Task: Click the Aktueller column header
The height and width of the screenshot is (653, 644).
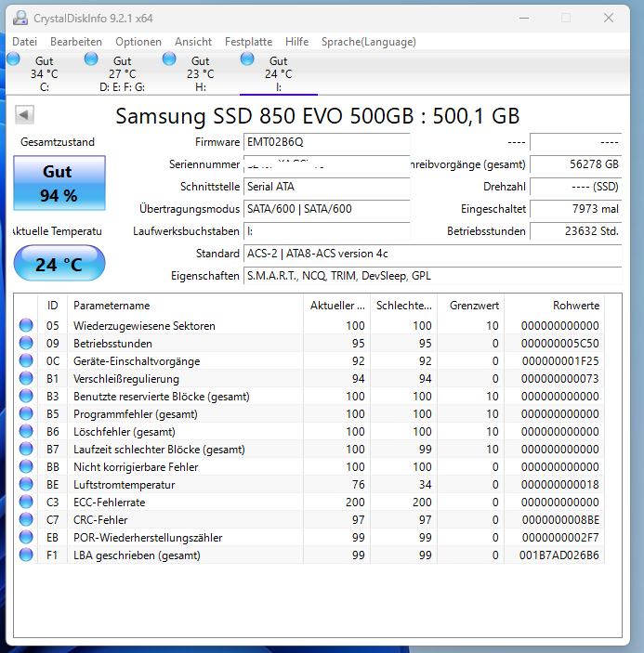Action: (x=336, y=306)
